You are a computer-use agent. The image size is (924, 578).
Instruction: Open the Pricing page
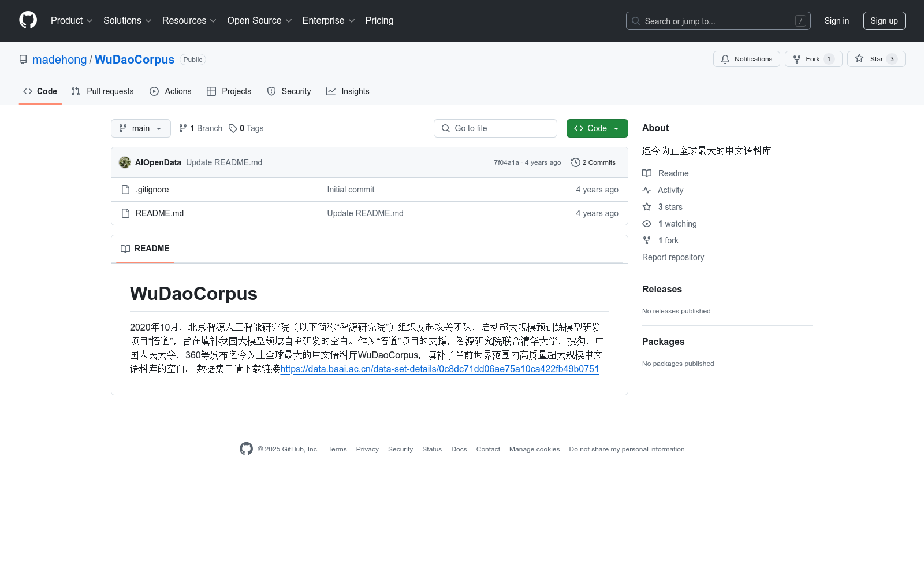(x=379, y=20)
